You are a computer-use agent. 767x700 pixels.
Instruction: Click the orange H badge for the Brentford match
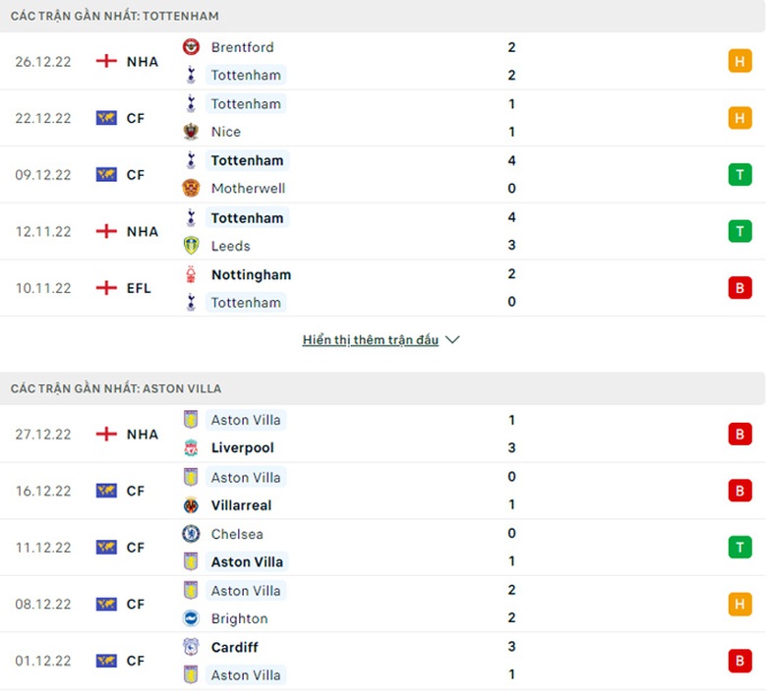pos(739,61)
